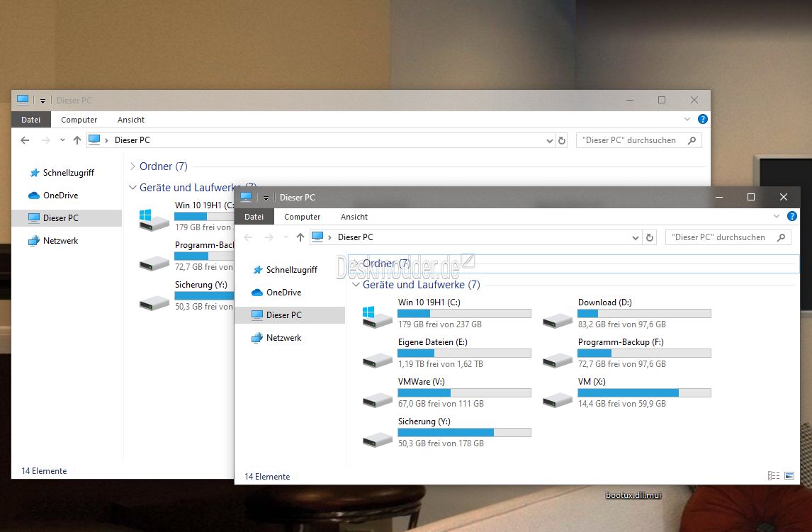Click the search box in the front window
The image size is (812, 532).
point(728,237)
